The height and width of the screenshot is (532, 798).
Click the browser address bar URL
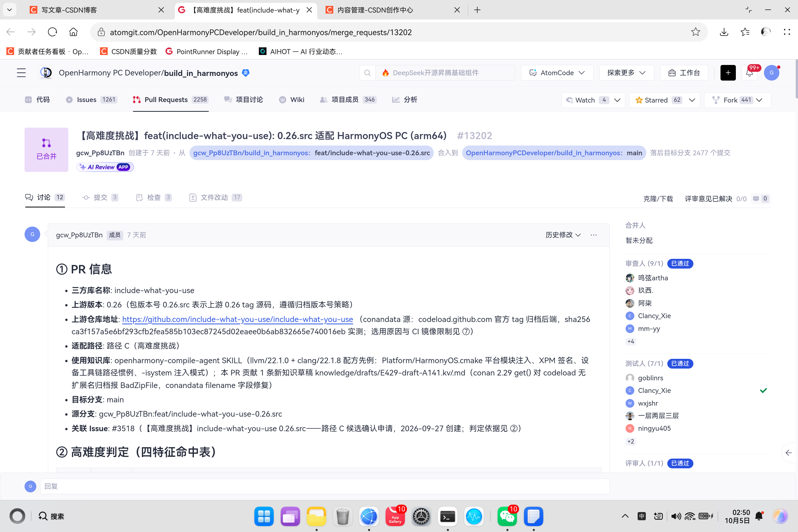261,32
